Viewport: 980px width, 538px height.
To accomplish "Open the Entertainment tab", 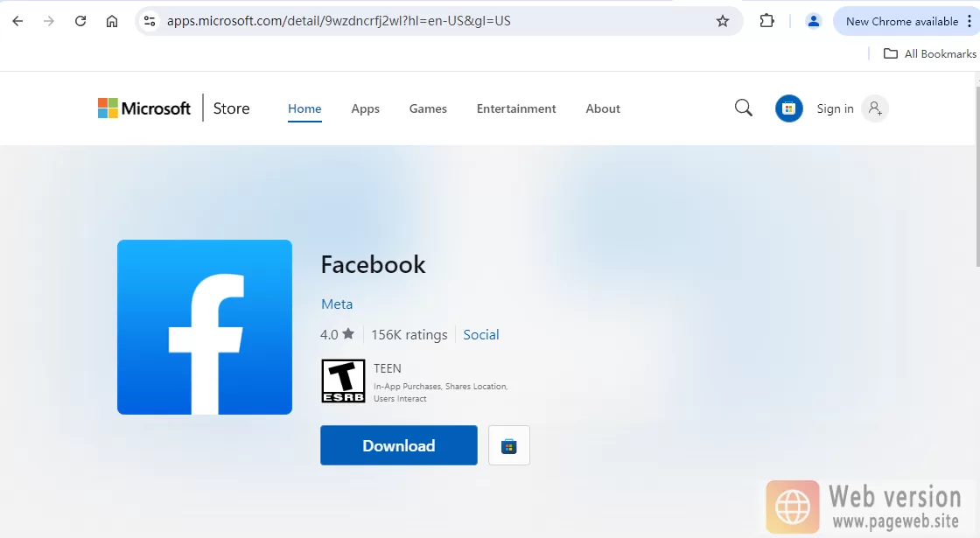I will pos(516,108).
